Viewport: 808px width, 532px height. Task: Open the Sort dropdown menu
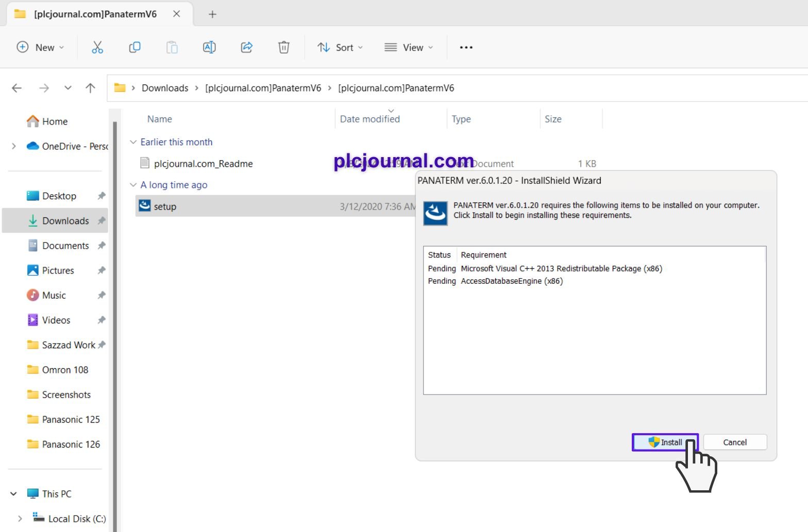pyautogui.click(x=340, y=47)
